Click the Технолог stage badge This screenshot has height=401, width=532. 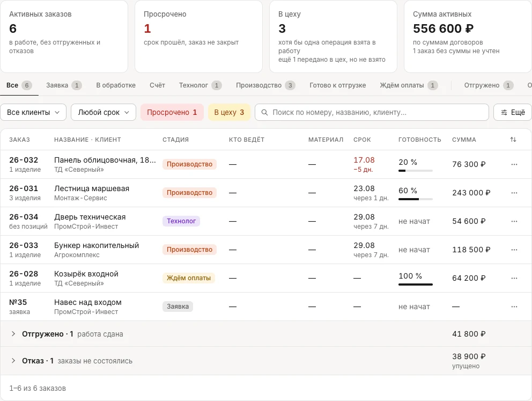pyautogui.click(x=181, y=221)
